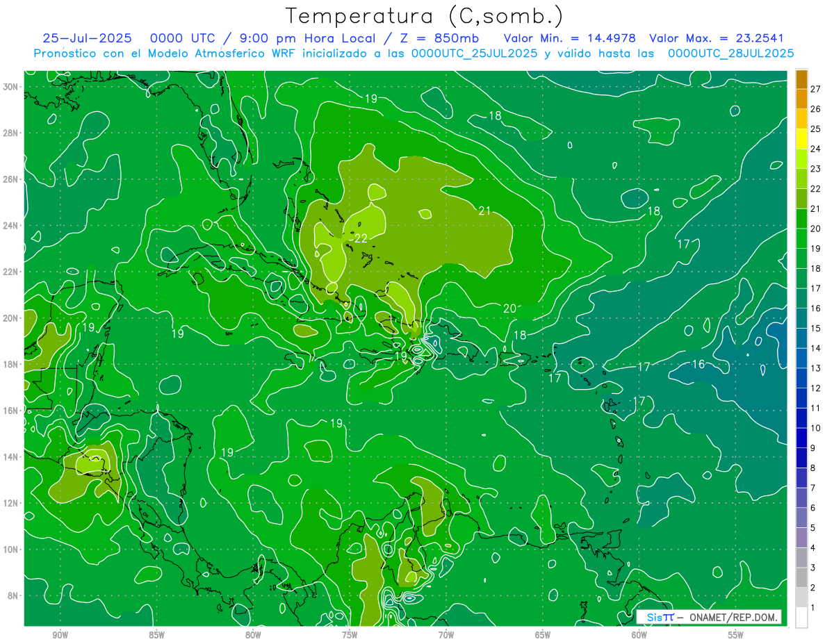Image resolution: width=834 pixels, height=644 pixels.
Task: Click the "0000UTC_28JUL2025" valid-until time
Action: point(731,53)
